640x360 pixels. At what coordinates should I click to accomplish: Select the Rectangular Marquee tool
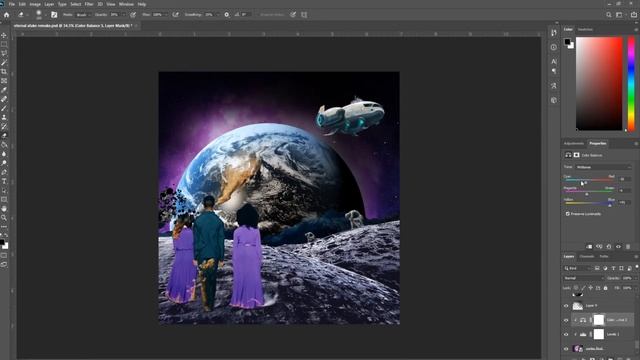coord(4,44)
